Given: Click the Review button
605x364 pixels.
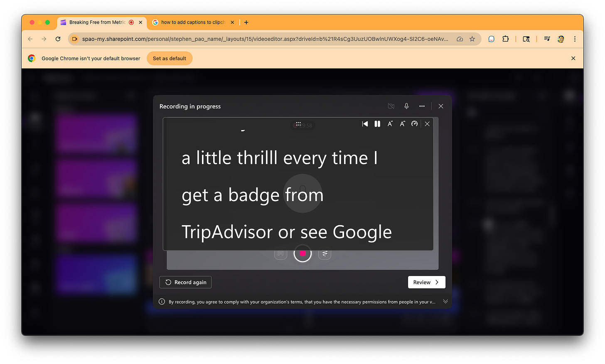Looking at the screenshot, I should click(426, 282).
